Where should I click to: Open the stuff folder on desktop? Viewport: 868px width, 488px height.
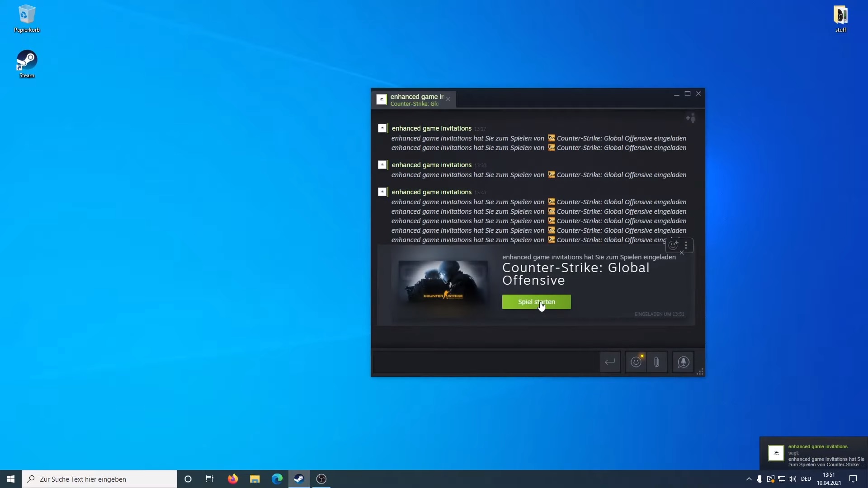[x=840, y=19]
